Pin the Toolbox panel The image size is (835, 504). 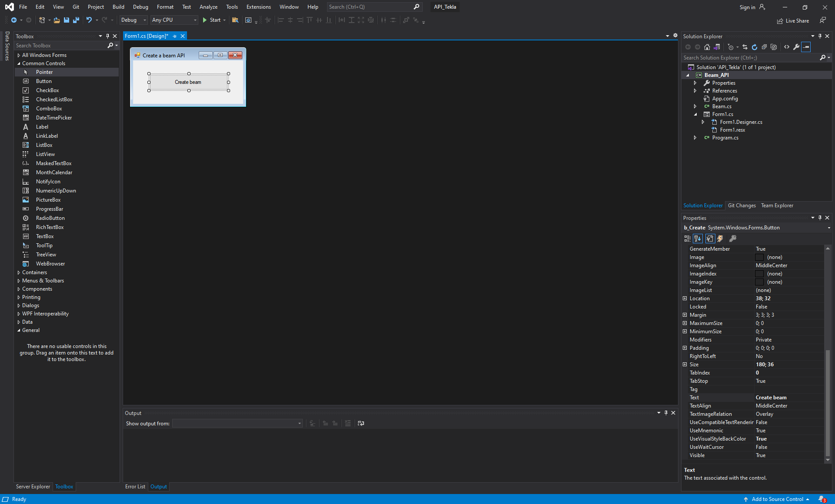pyautogui.click(x=107, y=36)
